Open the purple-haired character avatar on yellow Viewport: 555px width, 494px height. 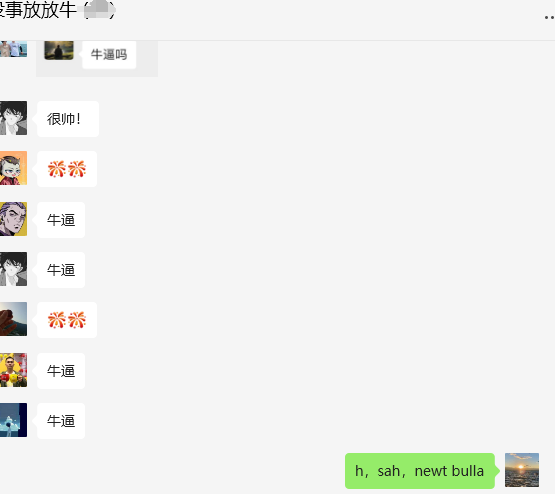[x=13, y=219]
